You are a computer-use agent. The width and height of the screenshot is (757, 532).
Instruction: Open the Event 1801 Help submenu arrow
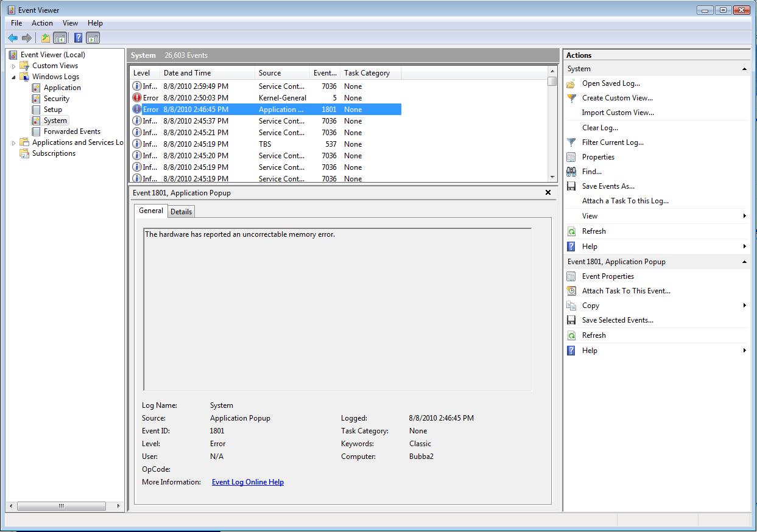click(744, 351)
